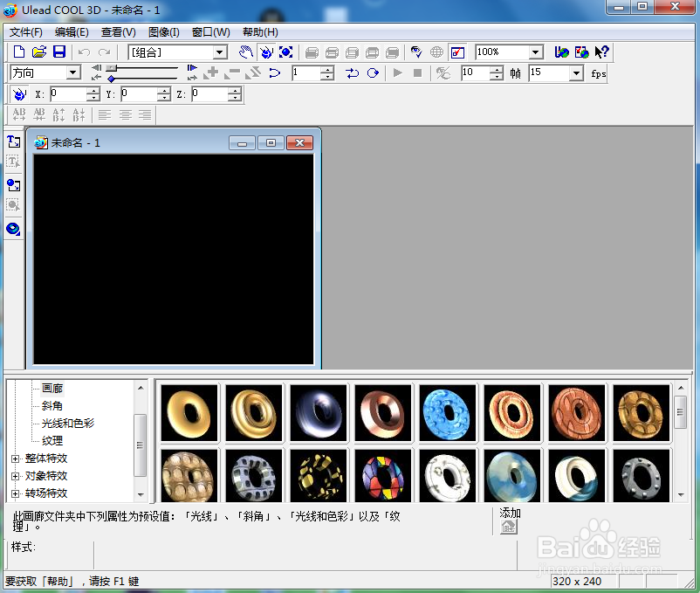Choose the stained glass colored ring thumbnail
The height and width of the screenshot is (593, 700).
click(383, 476)
